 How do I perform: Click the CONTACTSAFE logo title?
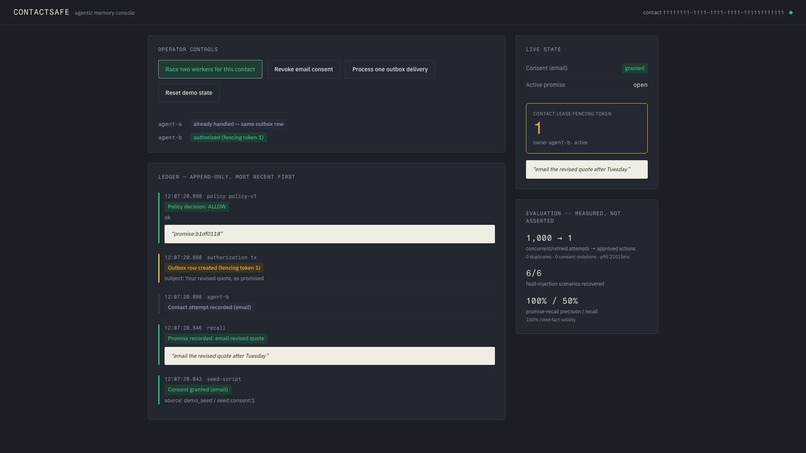tap(41, 12)
